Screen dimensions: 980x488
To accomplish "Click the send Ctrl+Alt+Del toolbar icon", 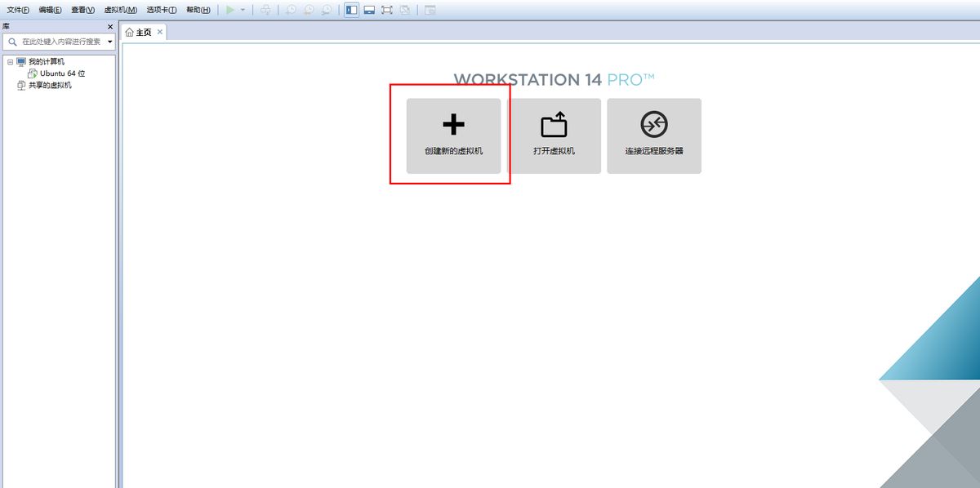I will (x=265, y=10).
